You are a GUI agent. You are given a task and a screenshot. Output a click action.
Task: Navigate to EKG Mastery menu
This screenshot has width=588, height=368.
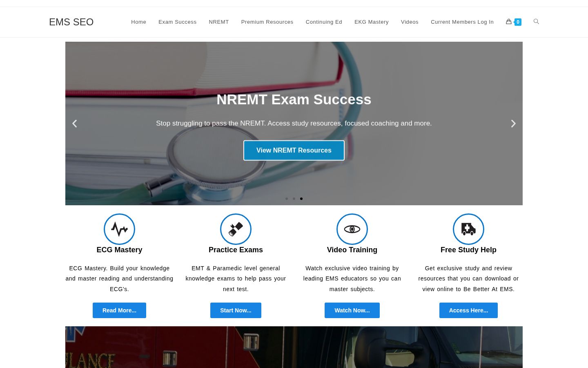(372, 22)
